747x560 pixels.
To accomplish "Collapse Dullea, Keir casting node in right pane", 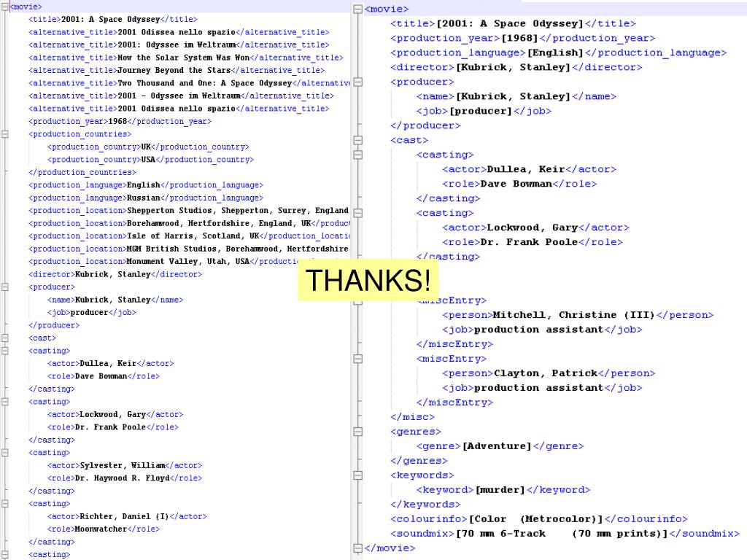I will click(358, 155).
